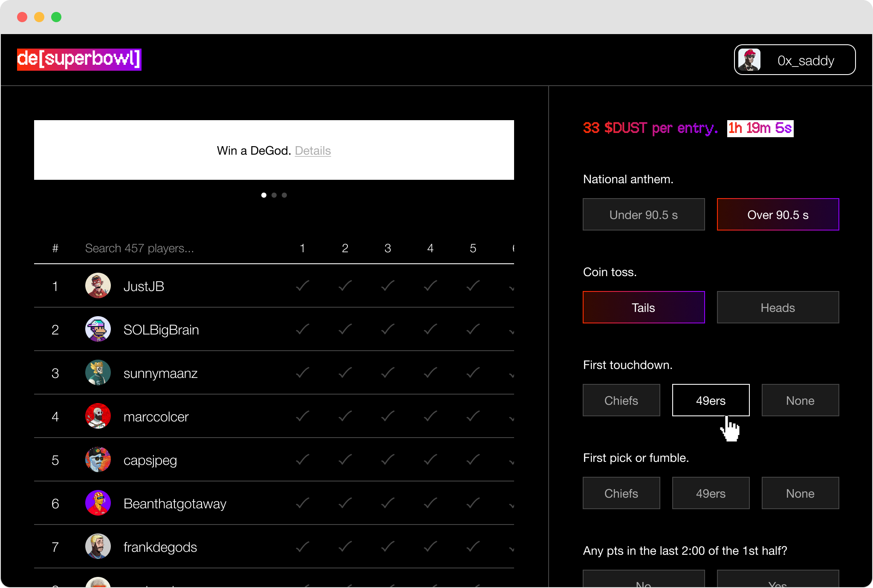Click Beanthatgotaway's checkmark in column 5

[473, 503]
